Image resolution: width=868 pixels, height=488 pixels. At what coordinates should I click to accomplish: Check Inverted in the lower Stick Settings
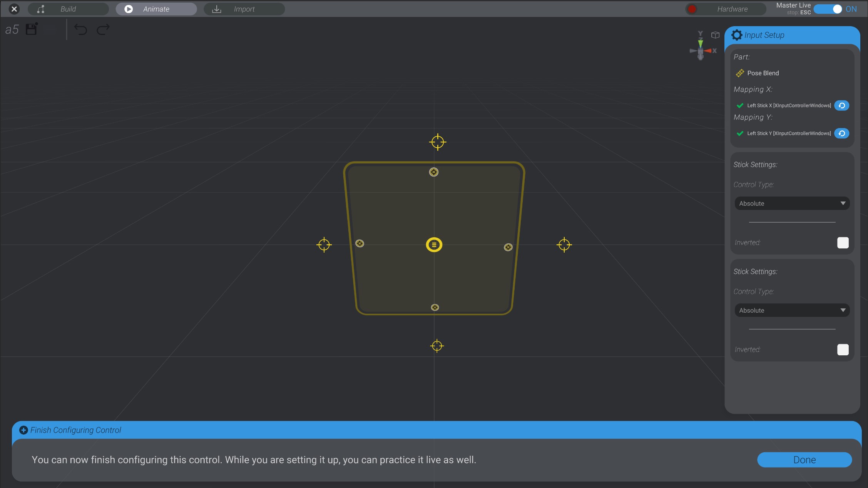coord(843,350)
